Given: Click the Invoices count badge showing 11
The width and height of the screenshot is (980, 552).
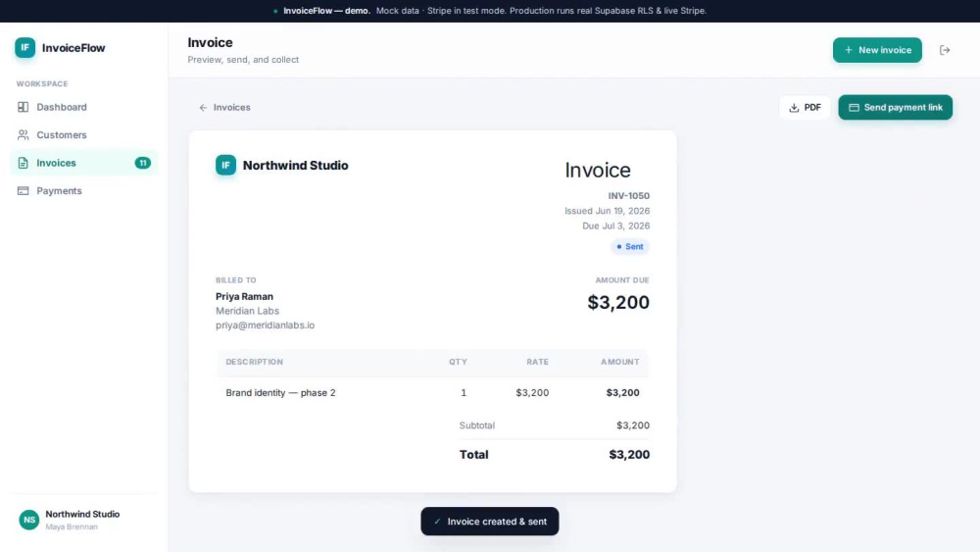Looking at the screenshot, I should (142, 163).
